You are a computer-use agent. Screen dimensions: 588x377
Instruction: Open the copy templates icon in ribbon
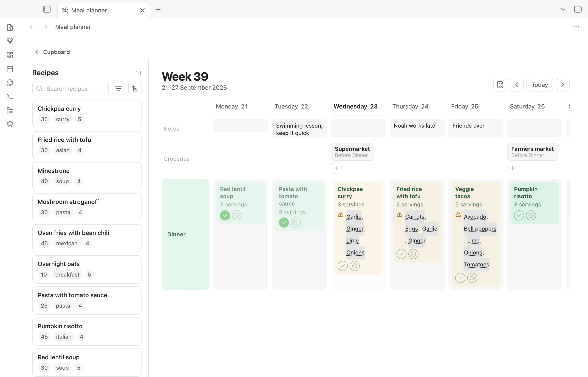[10, 83]
